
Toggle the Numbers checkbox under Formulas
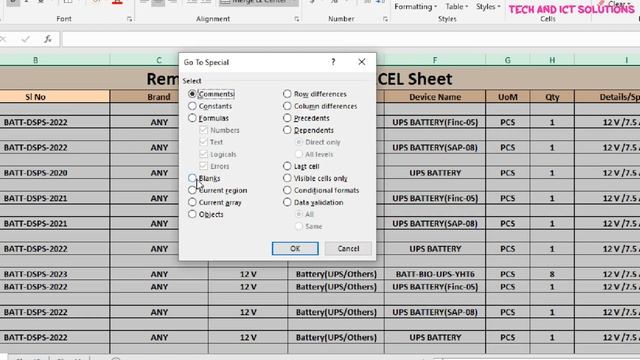(220, 130)
